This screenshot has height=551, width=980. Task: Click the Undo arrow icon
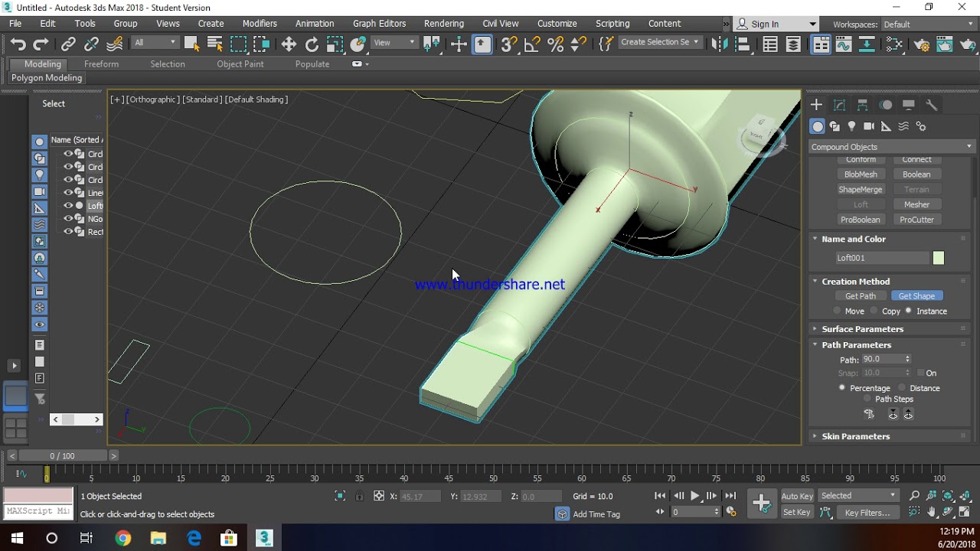tap(18, 44)
